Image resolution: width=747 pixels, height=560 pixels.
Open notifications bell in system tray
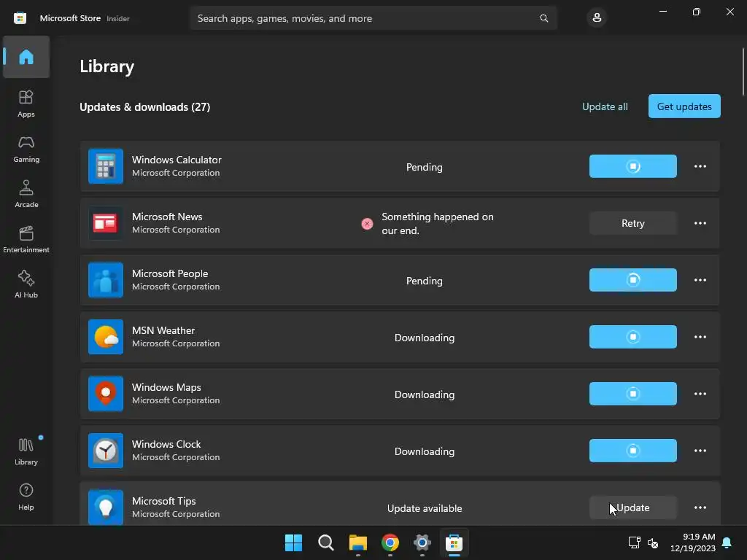coord(727,542)
